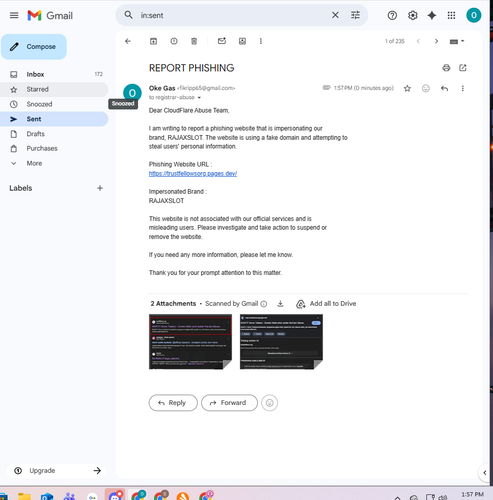The image size is (493, 500).
Task: Open the Inbox folder
Action: pyautogui.click(x=54, y=74)
